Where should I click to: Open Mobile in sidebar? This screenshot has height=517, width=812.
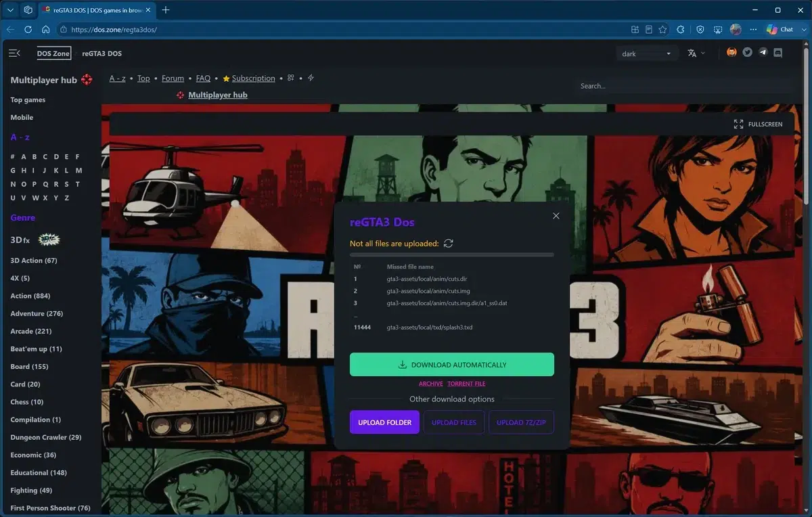coord(22,118)
